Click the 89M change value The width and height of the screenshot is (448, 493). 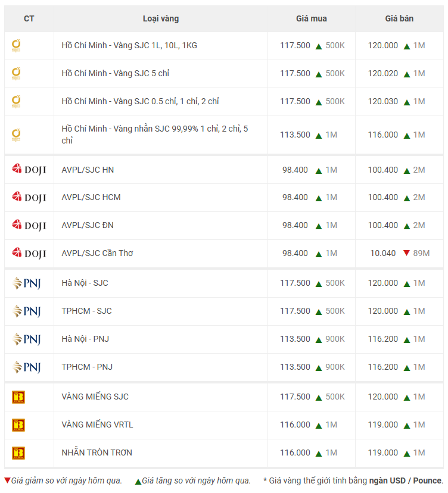click(x=421, y=254)
